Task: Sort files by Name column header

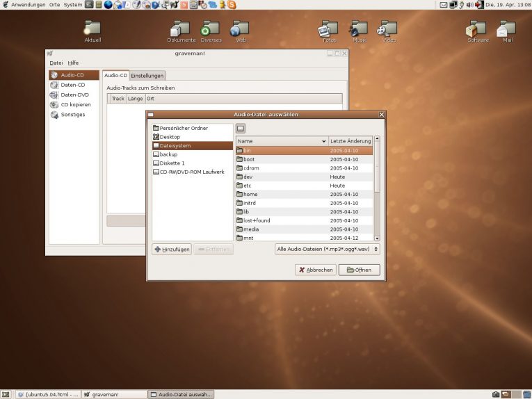Action: [282, 141]
